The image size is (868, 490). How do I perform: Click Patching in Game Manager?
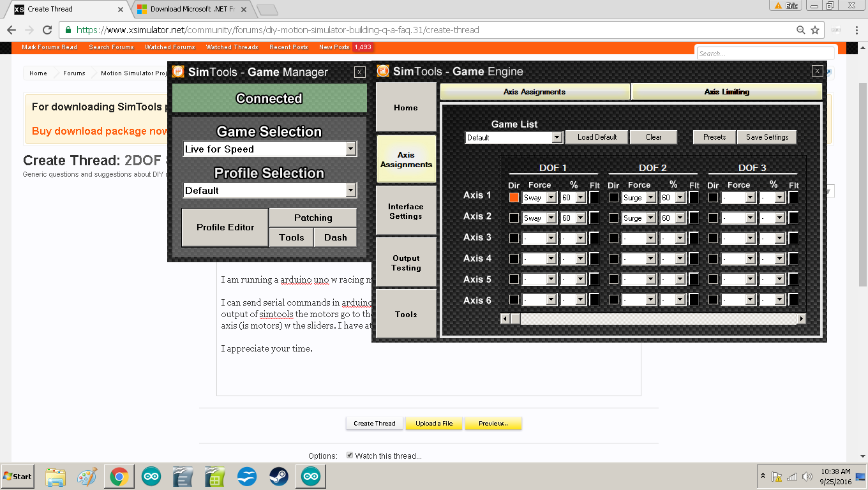coord(313,218)
